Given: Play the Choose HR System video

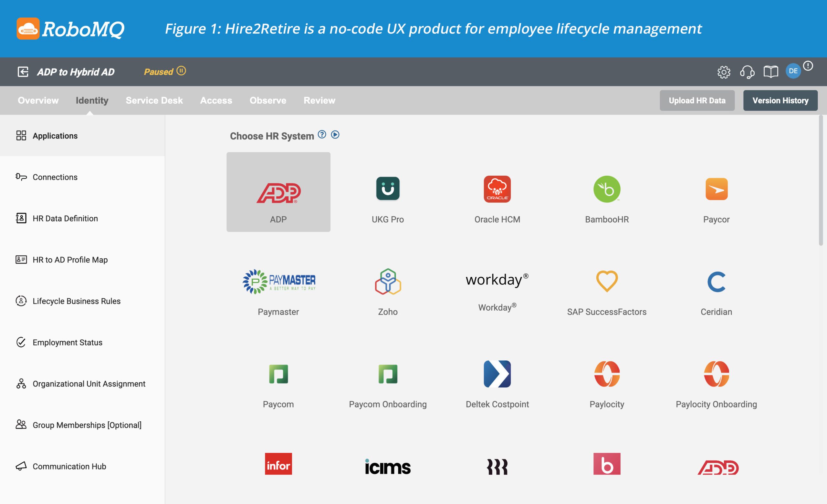Looking at the screenshot, I should [x=335, y=135].
